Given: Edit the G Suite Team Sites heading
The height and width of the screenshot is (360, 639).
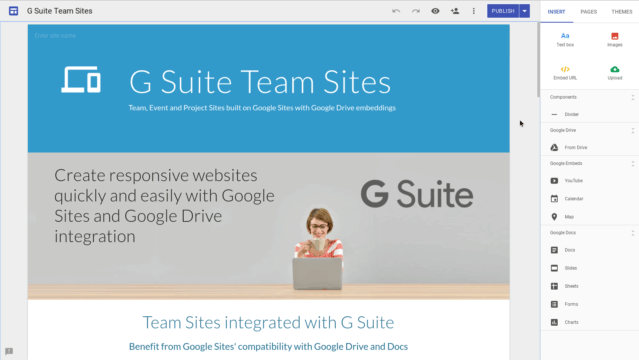Looking at the screenshot, I should (x=260, y=82).
